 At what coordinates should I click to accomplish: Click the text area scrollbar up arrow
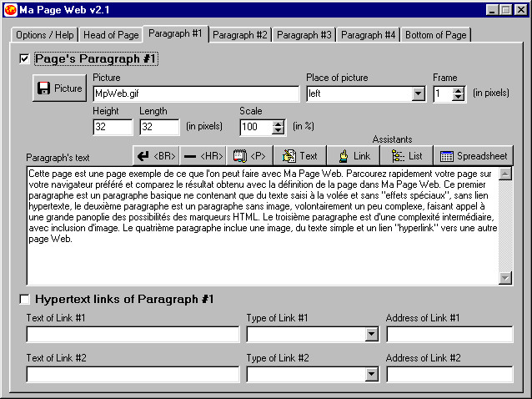tap(505, 174)
